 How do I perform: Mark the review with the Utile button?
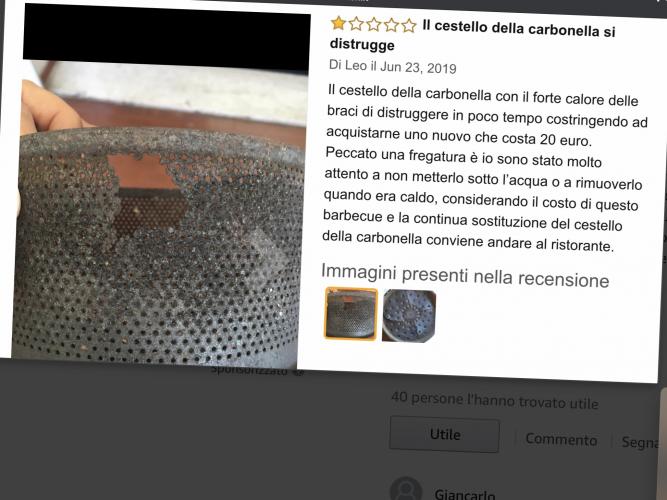pos(444,434)
